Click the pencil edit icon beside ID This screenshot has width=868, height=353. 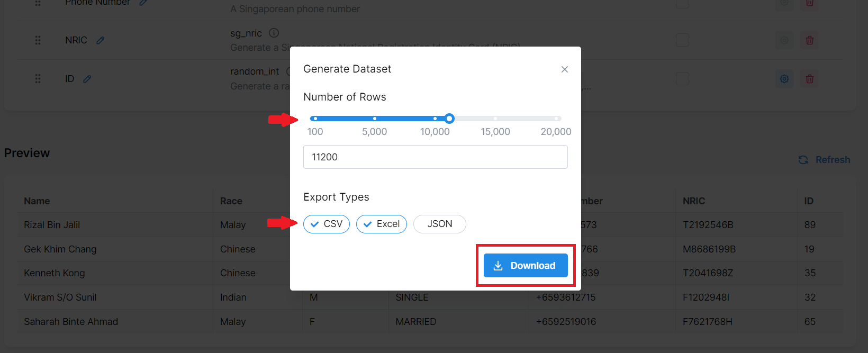tap(87, 79)
